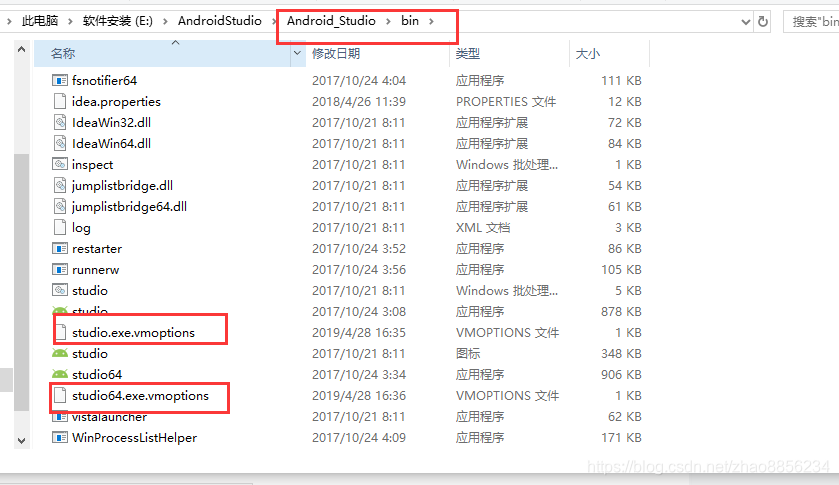Image resolution: width=839 pixels, height=485 pixels.
Task: Click the WinProcessListHelper application icon
Action: point(60,437)
